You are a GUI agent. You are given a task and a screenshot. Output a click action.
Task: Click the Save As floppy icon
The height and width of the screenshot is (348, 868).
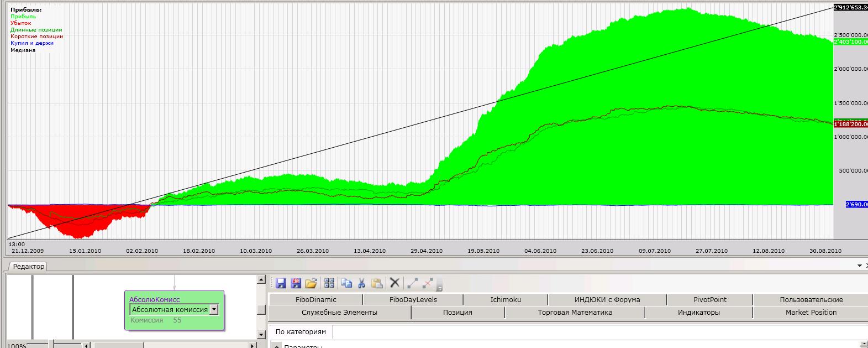click(x=296, y=283)
